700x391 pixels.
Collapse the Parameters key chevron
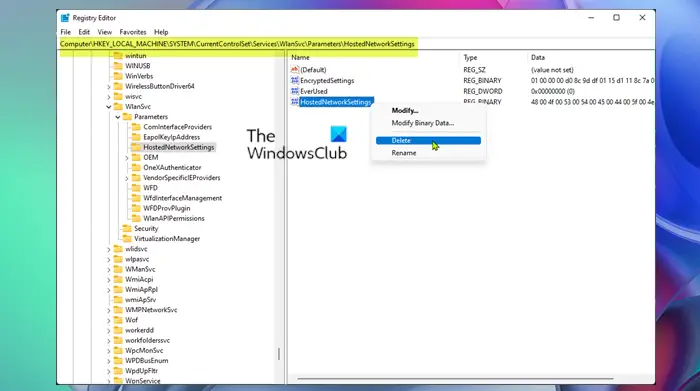click(x=118, y=117)
